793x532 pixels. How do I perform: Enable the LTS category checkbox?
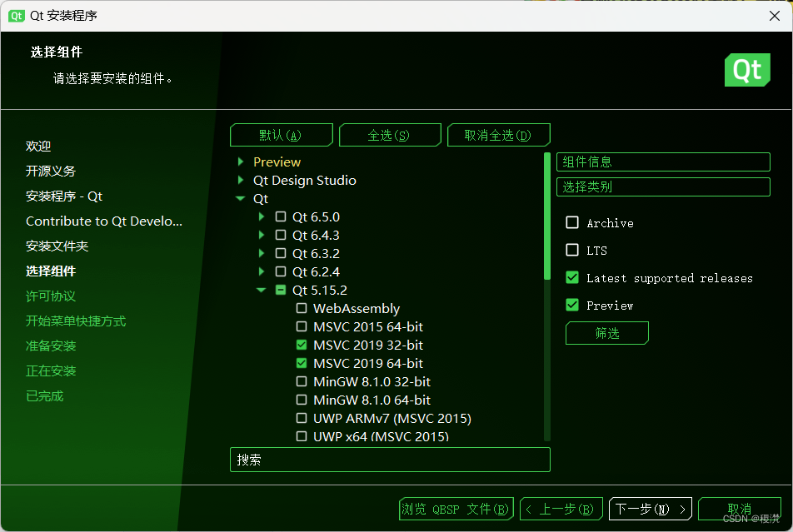click(572, 250)
